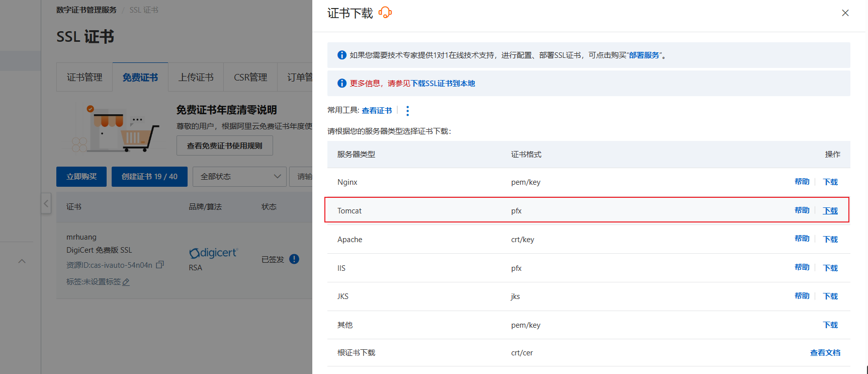Click the 立即购买 button
This screenshot has width=868, height=374.
[81, 177]
